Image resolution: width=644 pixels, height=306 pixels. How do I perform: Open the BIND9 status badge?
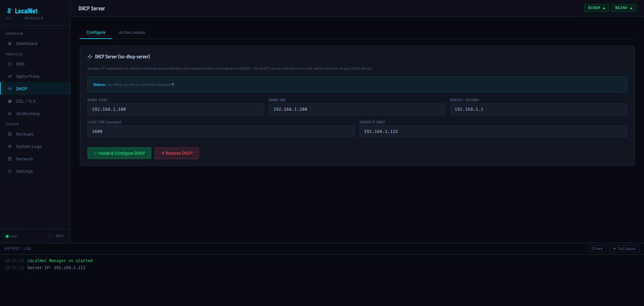click(596, 8)
